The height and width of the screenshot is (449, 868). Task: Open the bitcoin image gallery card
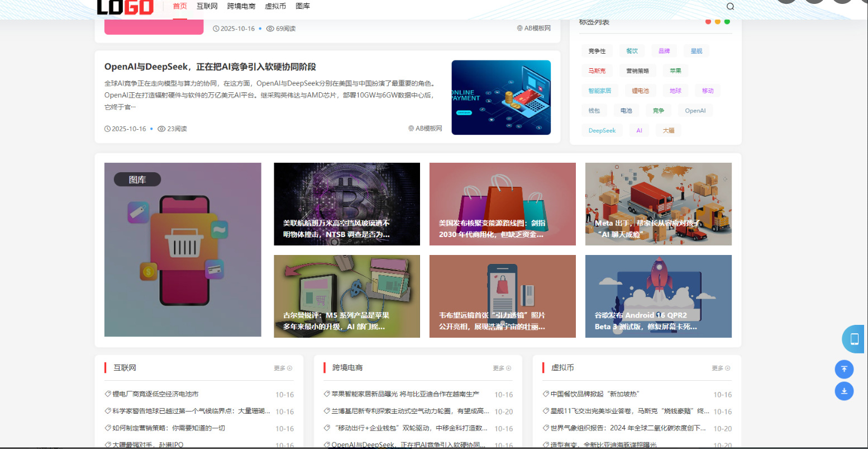click(347, 204)
